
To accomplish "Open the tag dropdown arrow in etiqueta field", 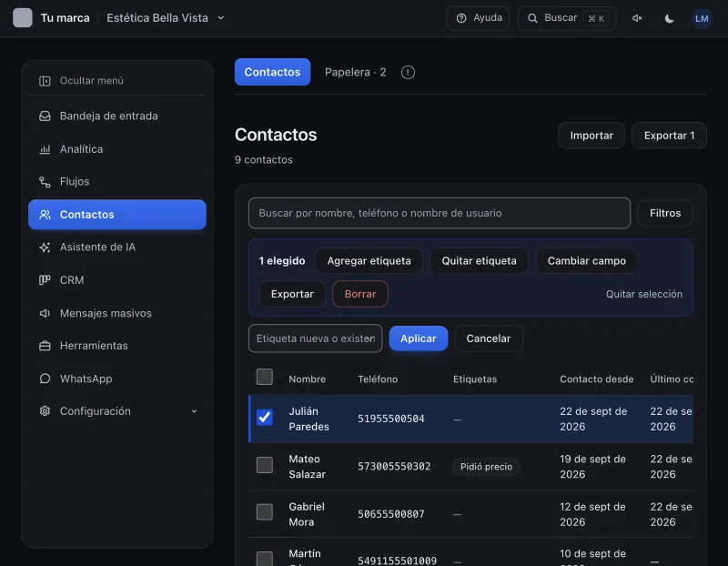I will [371, 339].
